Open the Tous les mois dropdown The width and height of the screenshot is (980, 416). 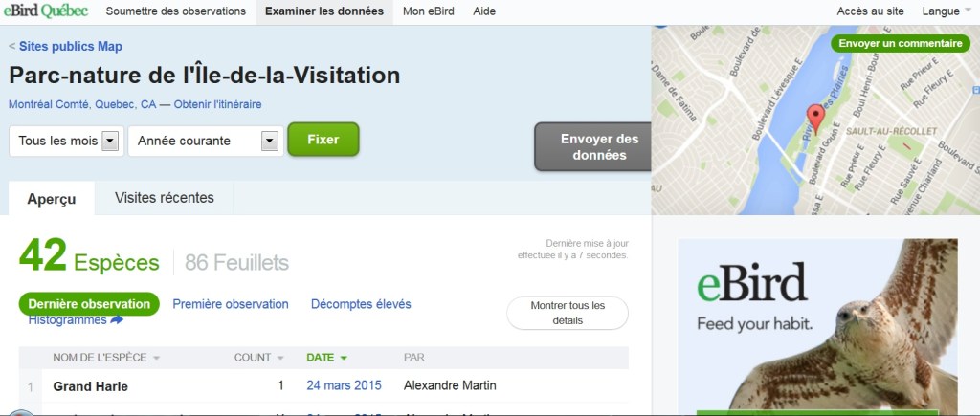pyautogui.click(x=66, y=142)
